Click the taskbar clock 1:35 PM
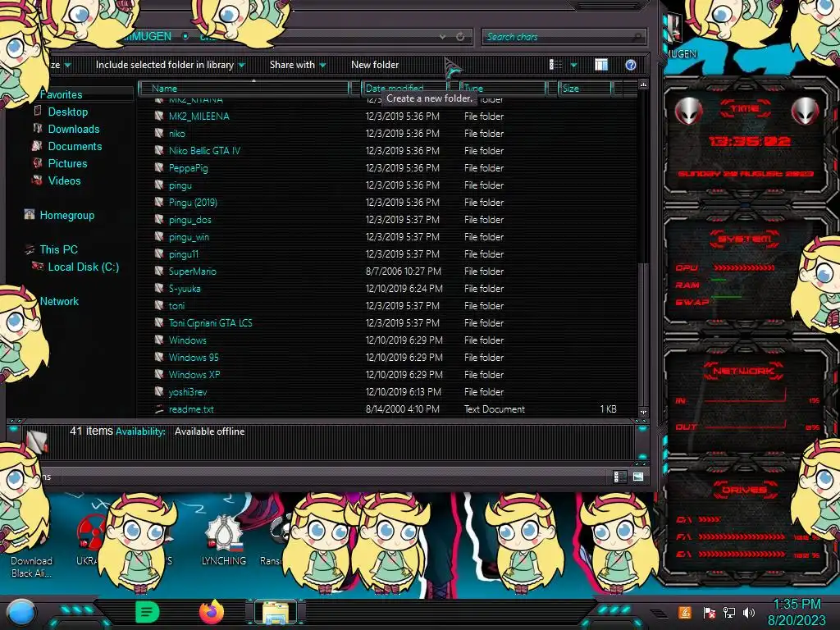Screen dimensions: 840x630 click(x=797, y=604)
